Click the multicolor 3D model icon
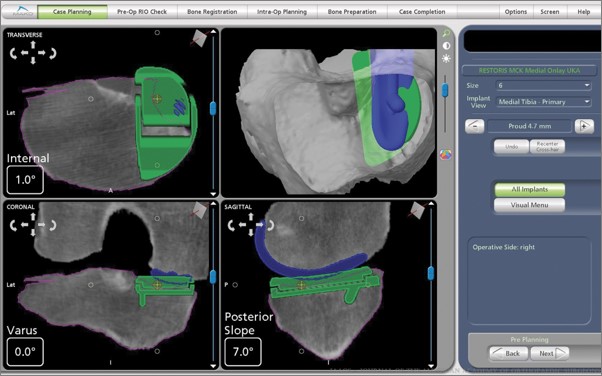This screenshot has width=602, height=376. click(x=445, y=155)
